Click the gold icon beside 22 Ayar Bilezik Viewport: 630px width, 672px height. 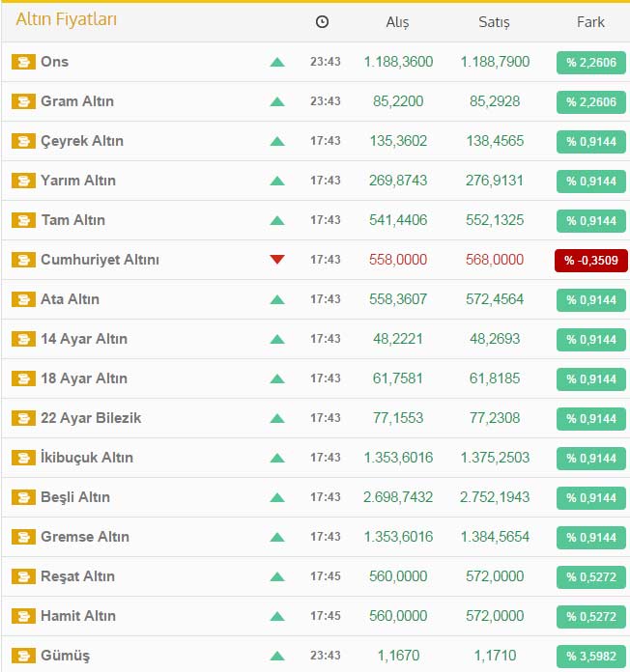(22, 418)
